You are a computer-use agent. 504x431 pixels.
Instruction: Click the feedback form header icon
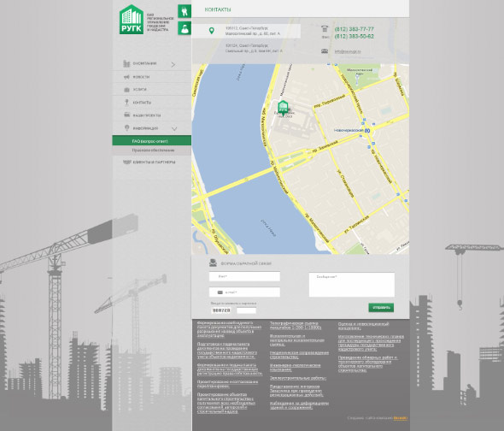pos(213,263)
